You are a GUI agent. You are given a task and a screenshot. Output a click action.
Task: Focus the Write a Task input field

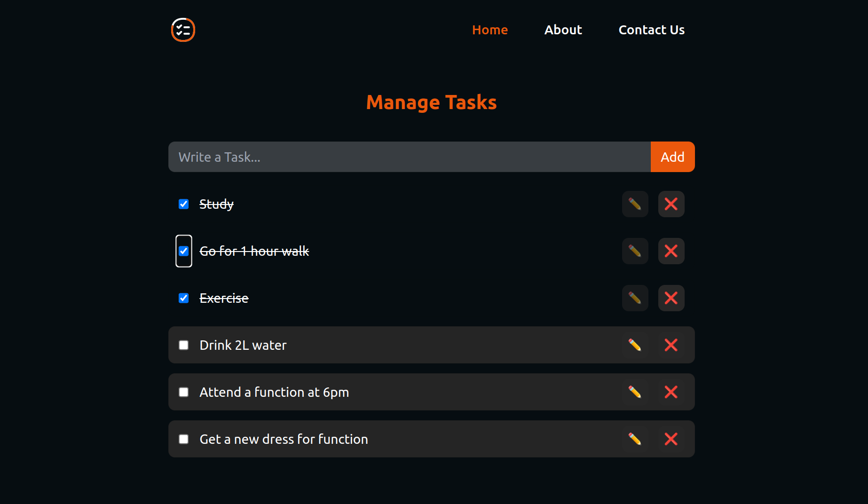click(410, 157)
